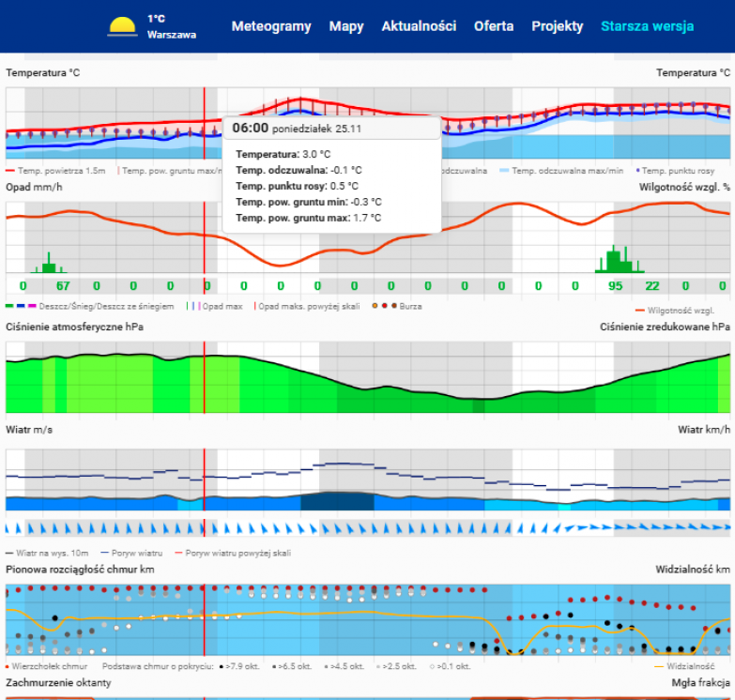Toggle the Poryw wiatru legend entry
This screenshot has width=735, height=700.
[x=131, y=554]
